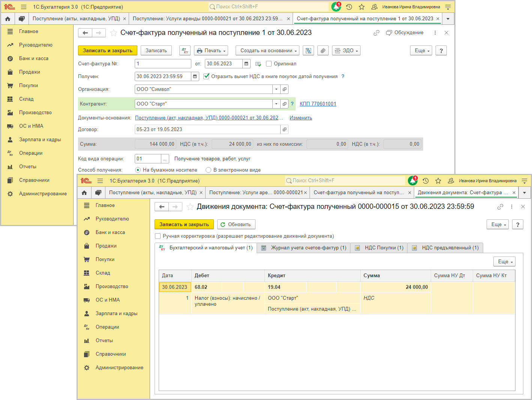
Task: Open Банк и касса section in top sidebar
Action: click(x=34, y=59)
